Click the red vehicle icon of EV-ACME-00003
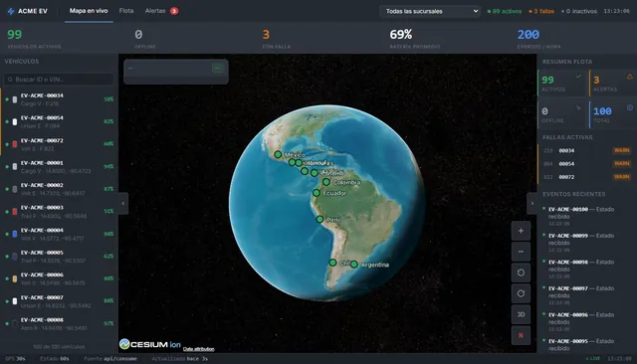The width and height of the screenshot is (637, 364). pyautogui.click(x=15, y=212)
